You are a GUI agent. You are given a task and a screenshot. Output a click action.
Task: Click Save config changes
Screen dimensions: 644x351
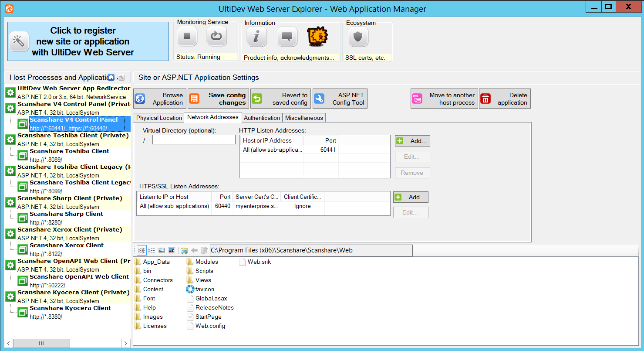pos(219,99)
